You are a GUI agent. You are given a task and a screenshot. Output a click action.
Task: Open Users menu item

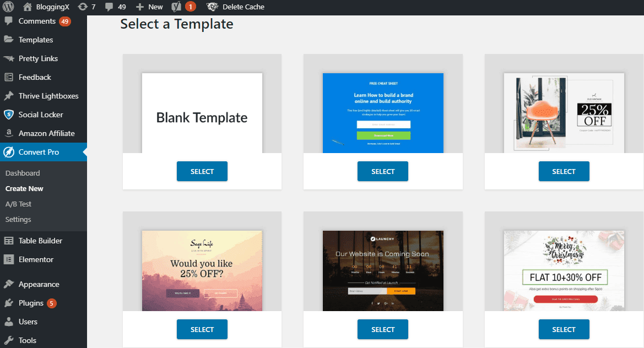click(x=28, y=322)
